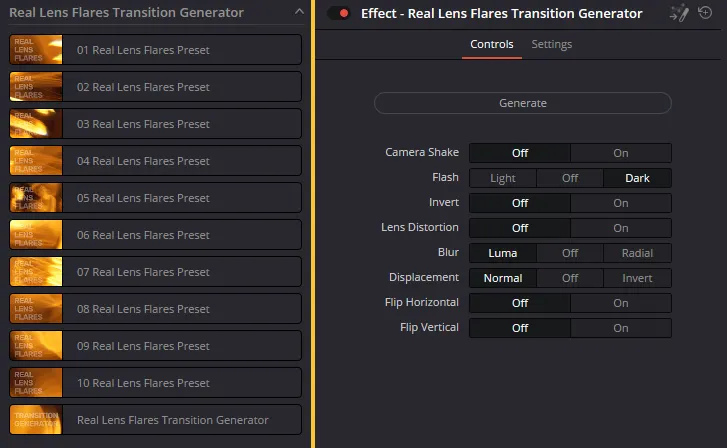Viewport: 727px width, 448px height.
Task: Select the text '09 Real Lens Flares Preset'
Action: tap(143, 346)
